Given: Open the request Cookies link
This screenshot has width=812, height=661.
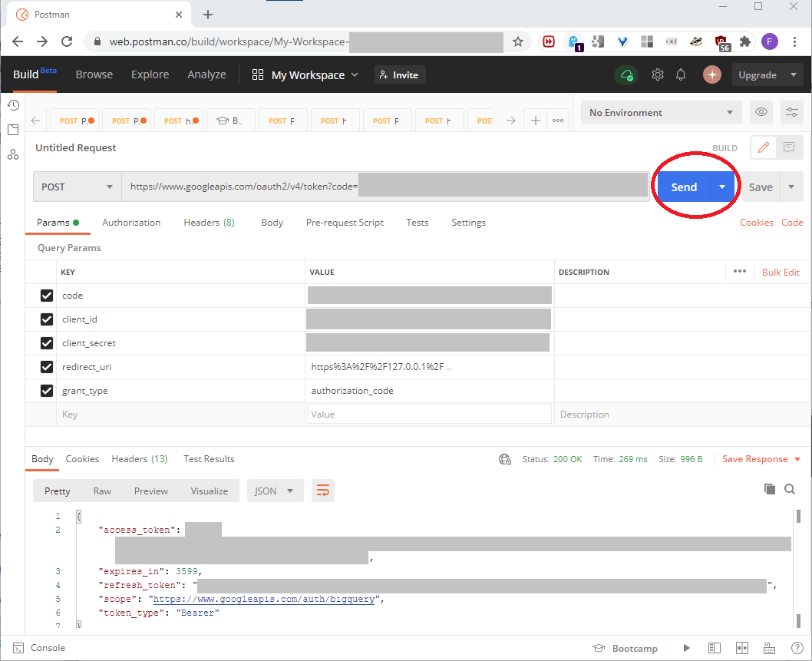Looking at the screenshot, I should tap(756, 222).
